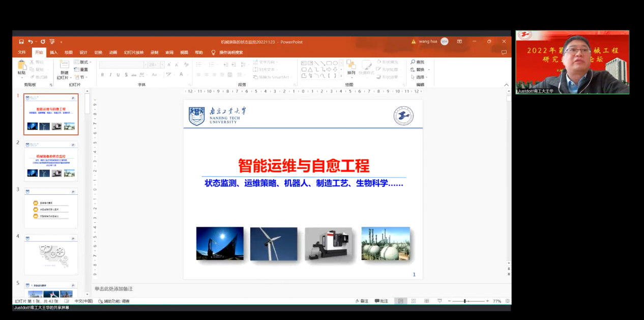Open the Layout (版式) dropdown
Viewport: 644px width, 320px height.
tap(83, 62)
